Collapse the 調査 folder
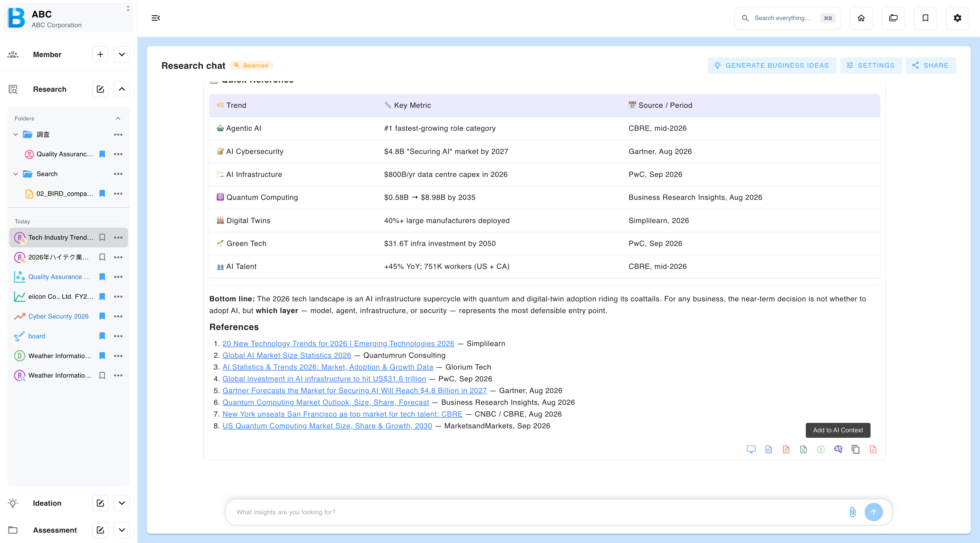This screenshot has height=543, width=980. click(15, 134)
